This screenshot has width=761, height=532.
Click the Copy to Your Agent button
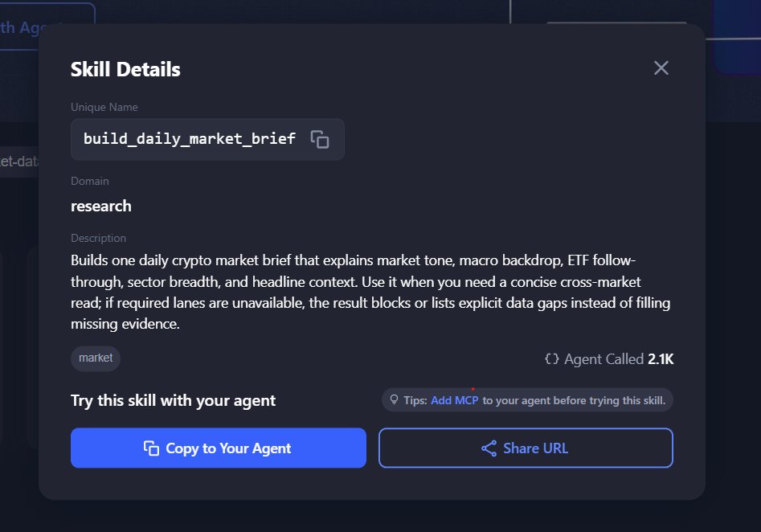[219, 448]
